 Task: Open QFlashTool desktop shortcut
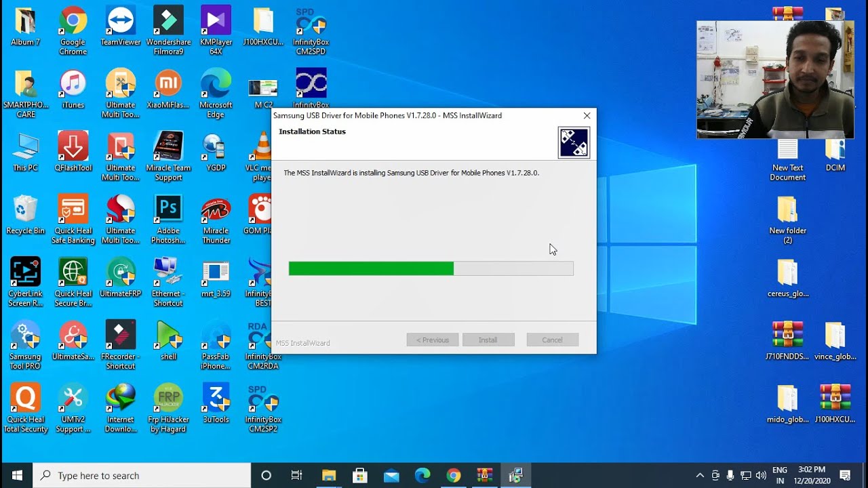[73, 152]
